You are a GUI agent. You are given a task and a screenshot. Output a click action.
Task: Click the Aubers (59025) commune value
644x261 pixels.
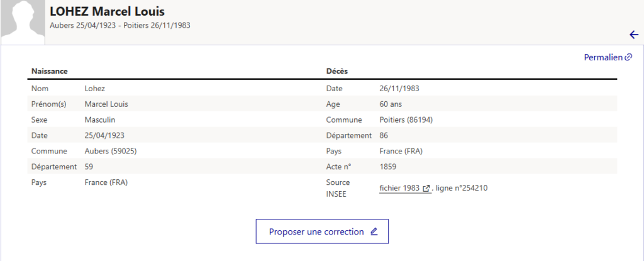[x=111, y=151]
